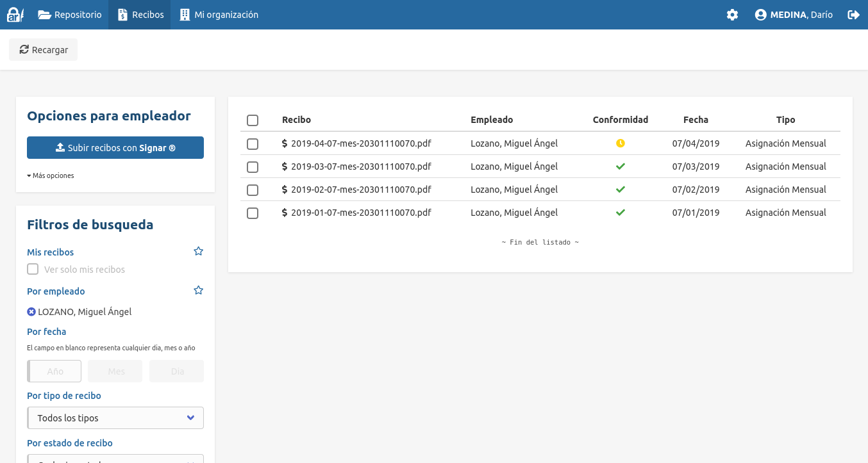Image resolution: width=868 pixels, height=463 pixels.
Task: Go to Mi organización
Action: coord(219,15)
